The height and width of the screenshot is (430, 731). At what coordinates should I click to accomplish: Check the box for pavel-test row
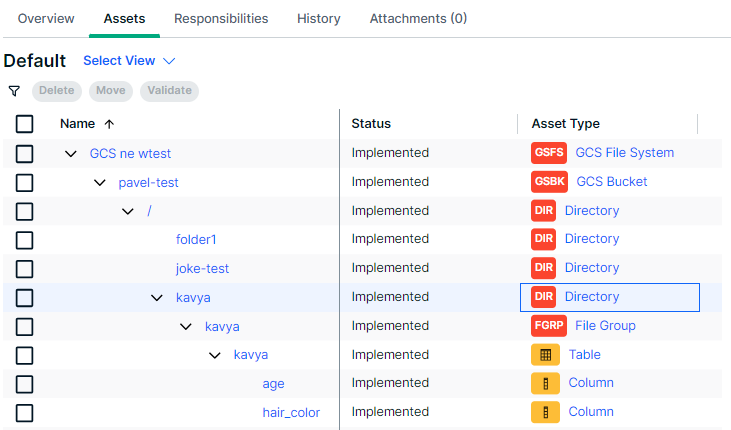pos(25,182)
